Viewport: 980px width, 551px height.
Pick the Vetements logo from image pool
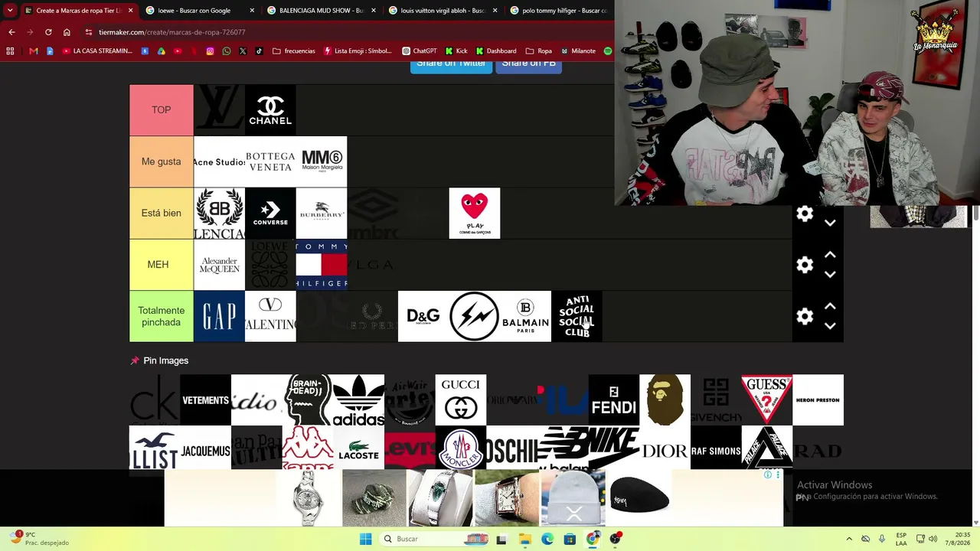point(205,400)
